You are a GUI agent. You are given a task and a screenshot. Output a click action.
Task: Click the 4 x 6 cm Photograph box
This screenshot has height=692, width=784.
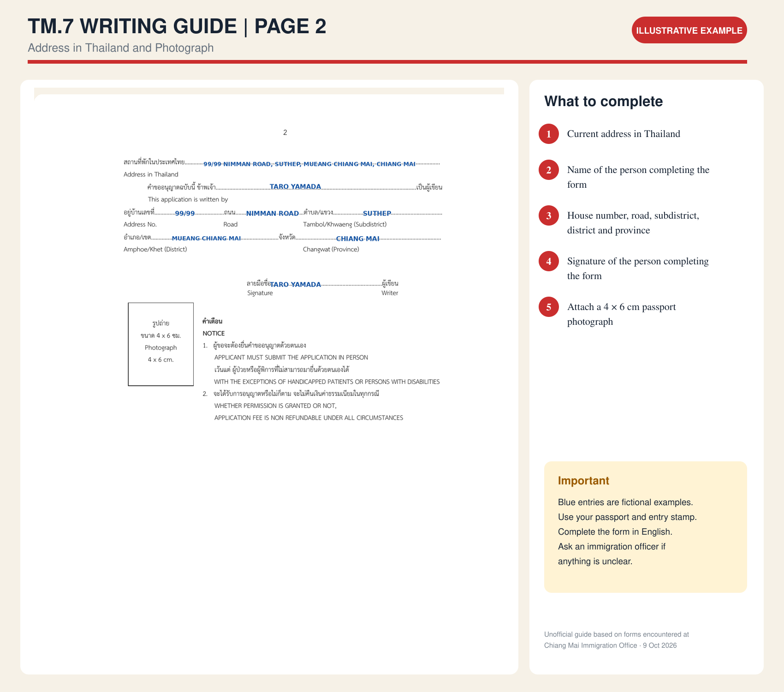coord(161,344)
